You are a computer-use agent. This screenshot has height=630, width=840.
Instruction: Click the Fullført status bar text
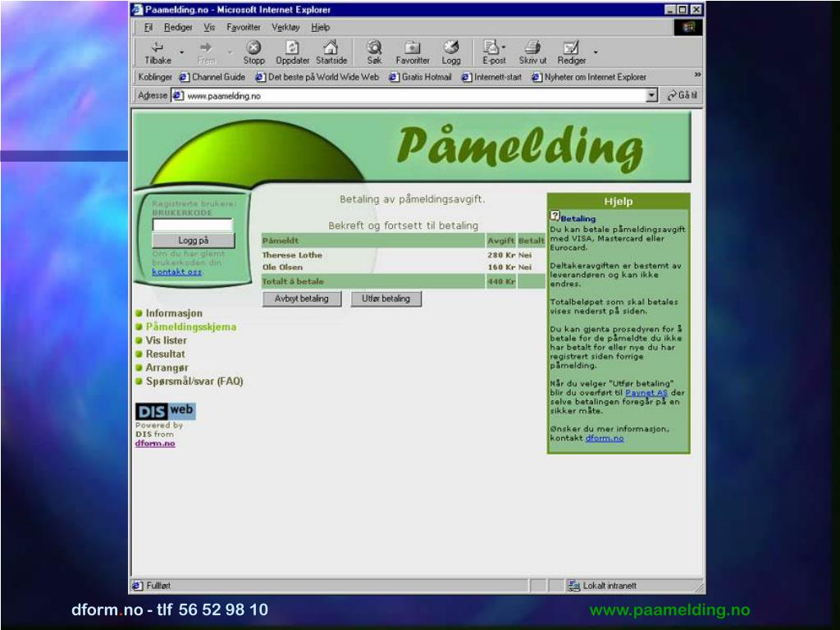pyautogui.click(x=158, y=586)
